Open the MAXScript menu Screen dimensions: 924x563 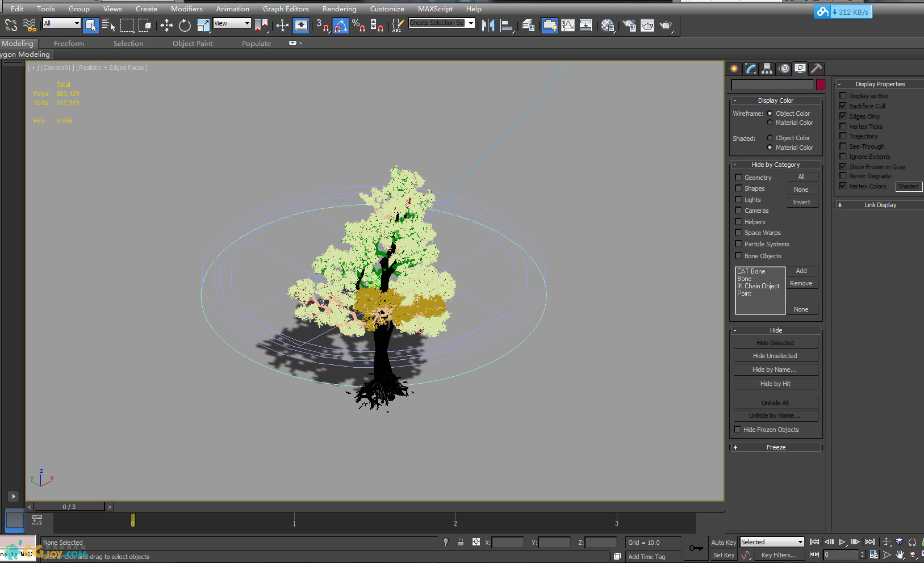[435, 9]
